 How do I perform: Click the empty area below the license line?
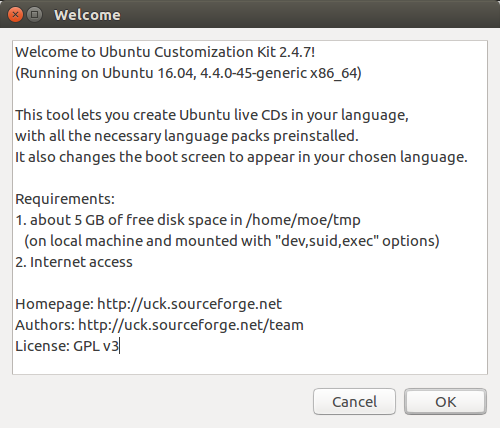point(250,364)
